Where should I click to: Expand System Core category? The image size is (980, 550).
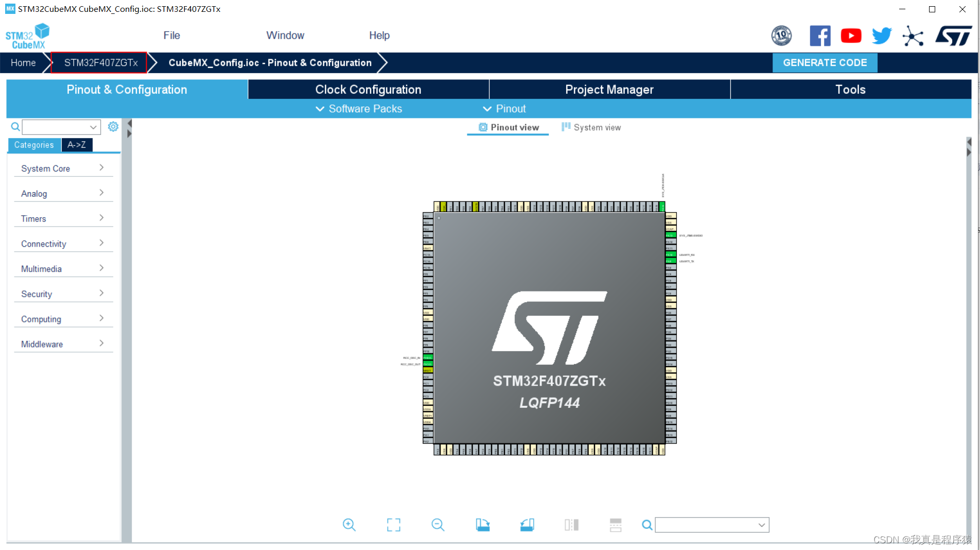point(63,168)
